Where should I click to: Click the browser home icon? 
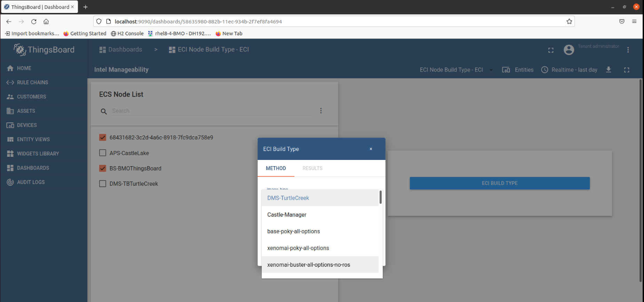tap(46, 21)
